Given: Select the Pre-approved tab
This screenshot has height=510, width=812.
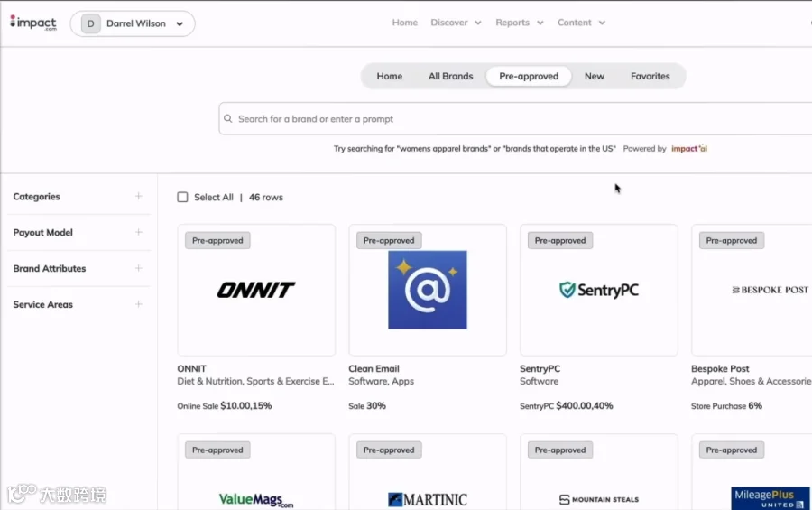Looking at the screenshot, I should coord(529,76).
